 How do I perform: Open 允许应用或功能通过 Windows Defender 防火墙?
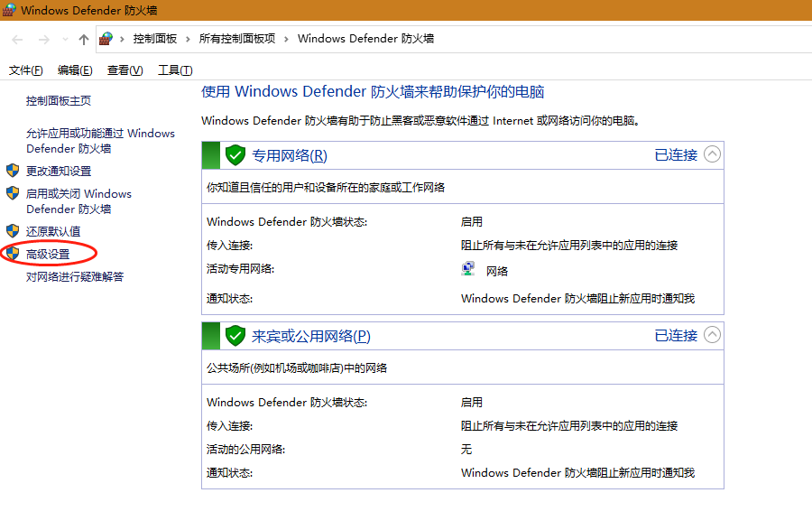(100, 141)
